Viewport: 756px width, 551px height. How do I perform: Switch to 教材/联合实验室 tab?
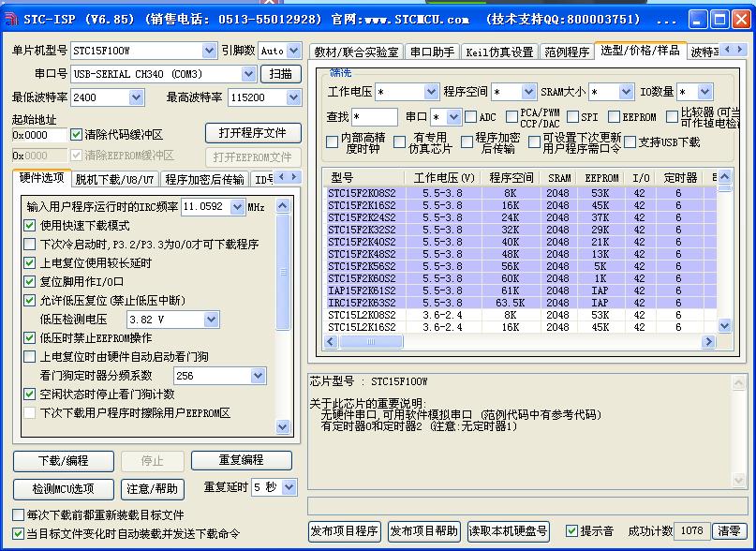click(356, 52)
